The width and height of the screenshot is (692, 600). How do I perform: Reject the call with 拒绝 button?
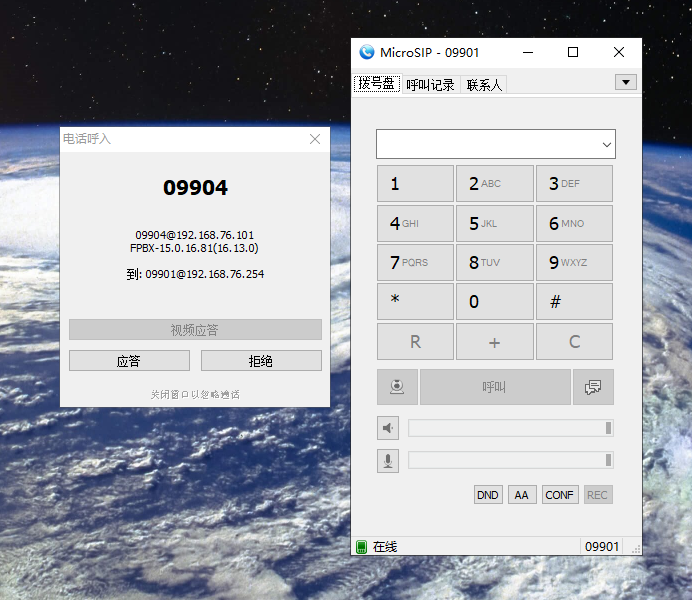[x=261, y=361]
